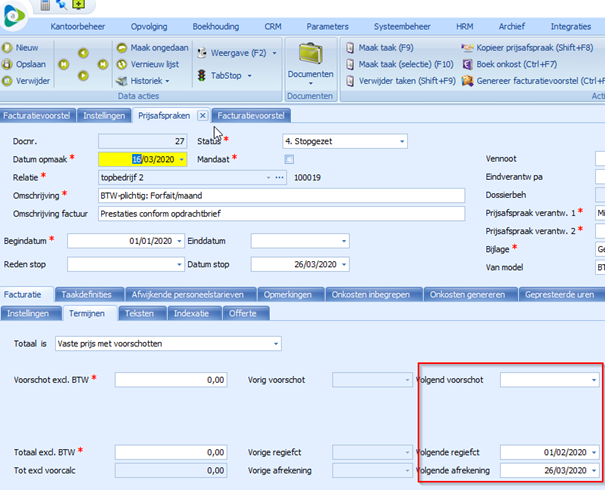Click the Maak ongedaan undo icon
The width and height of the screenshot is (605, 490).
[x=121, y=47]
